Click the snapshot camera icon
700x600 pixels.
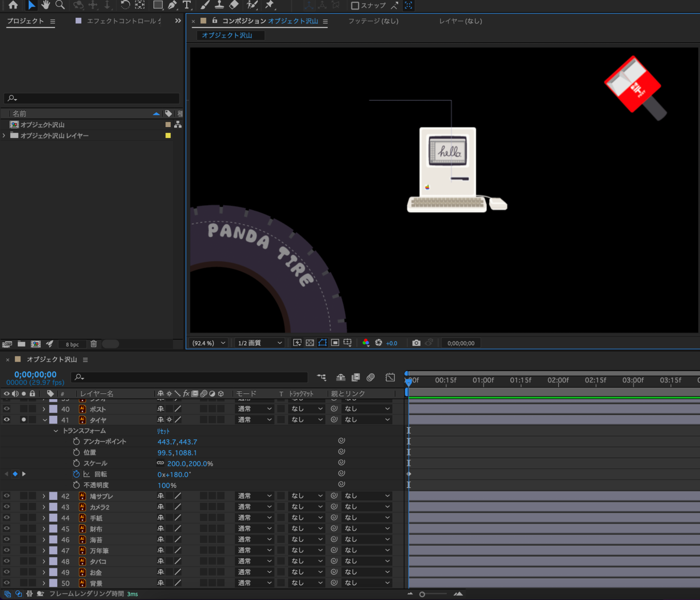pyautogui.click(x=416, y=343)
